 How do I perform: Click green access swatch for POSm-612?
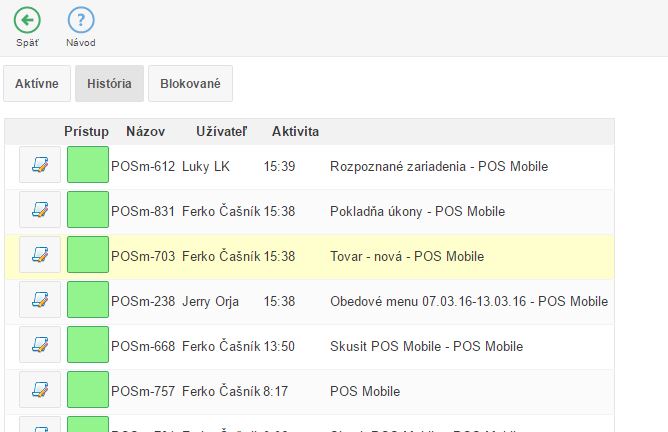coord(88,166)
